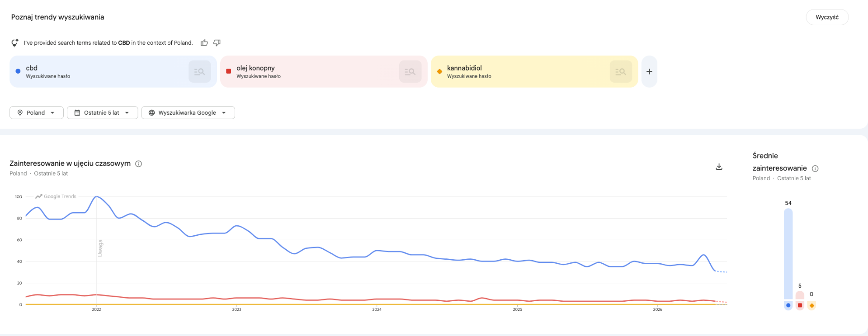The image size is (868, 336).
Task: Click the location pin icon in Poland filter
Action: tap(20, 113)
